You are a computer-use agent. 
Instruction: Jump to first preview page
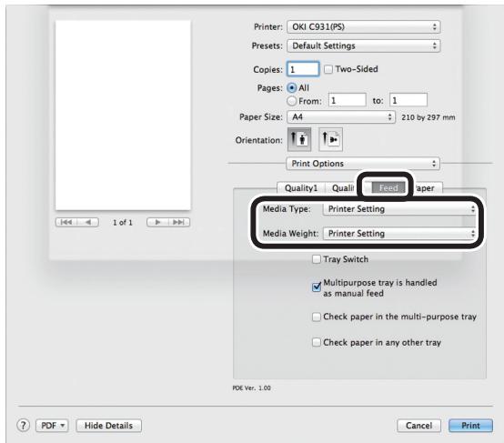click(x=66, y=222)
